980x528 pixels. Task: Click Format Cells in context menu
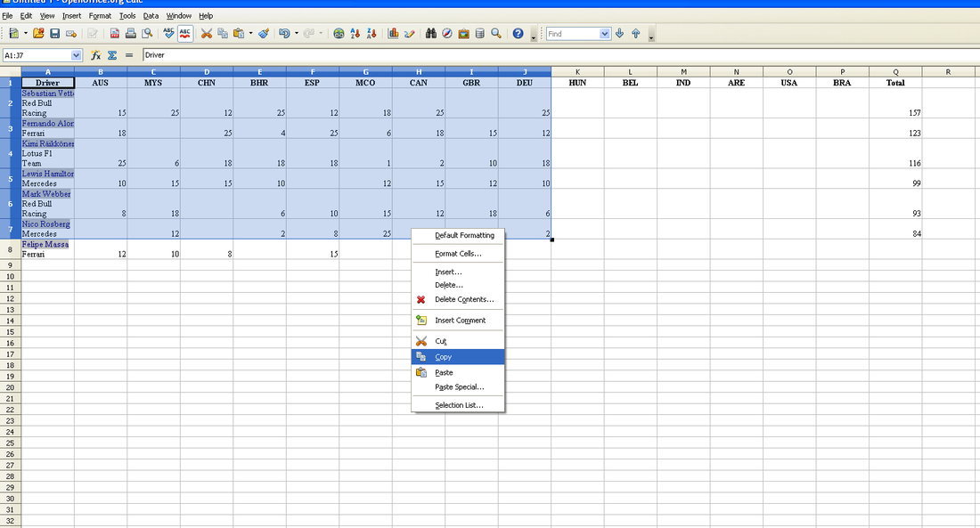click(x=458, y=254)
